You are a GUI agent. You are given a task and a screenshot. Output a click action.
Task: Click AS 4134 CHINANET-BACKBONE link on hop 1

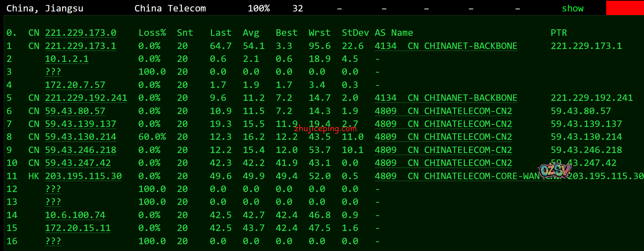pos(446,46)
